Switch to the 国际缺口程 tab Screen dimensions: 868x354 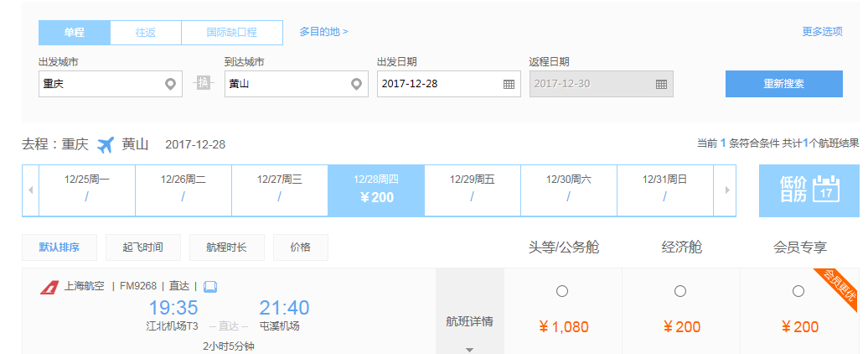point(232,33)
